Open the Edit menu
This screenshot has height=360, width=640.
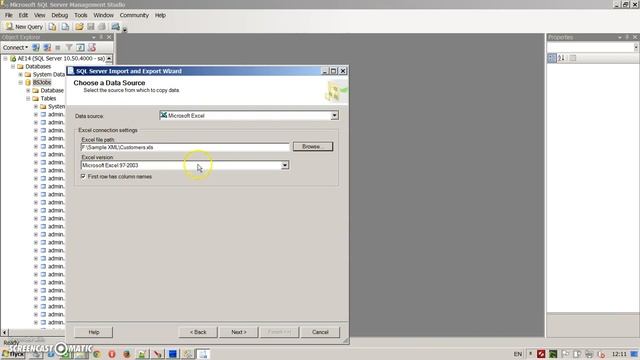pos(23,15)
